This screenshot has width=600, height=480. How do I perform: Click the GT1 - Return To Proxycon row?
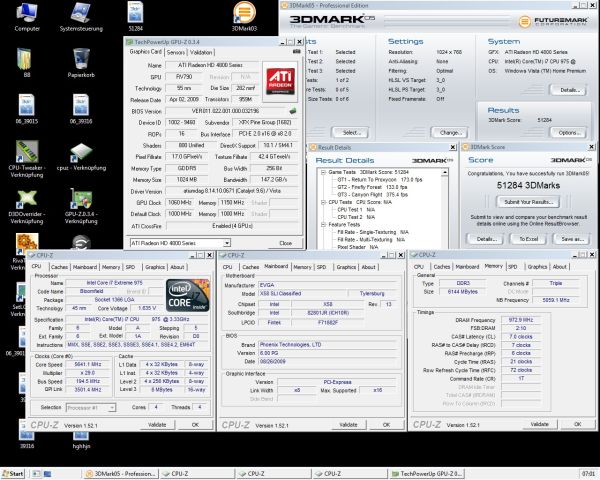380,180
